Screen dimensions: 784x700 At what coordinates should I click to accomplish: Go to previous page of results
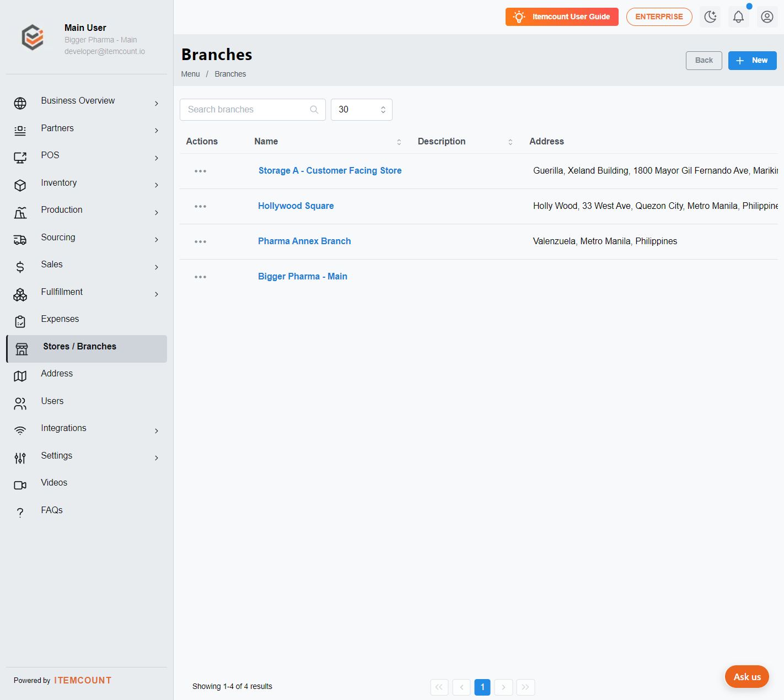click(x=461, y=687)
